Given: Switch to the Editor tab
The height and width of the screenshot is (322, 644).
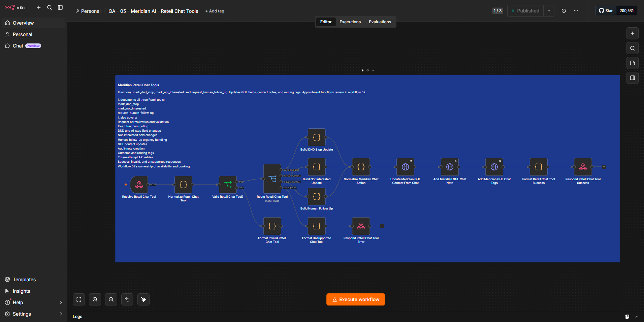Looking at the screenshot, I should pyautogui.click(x=326, y=22).
